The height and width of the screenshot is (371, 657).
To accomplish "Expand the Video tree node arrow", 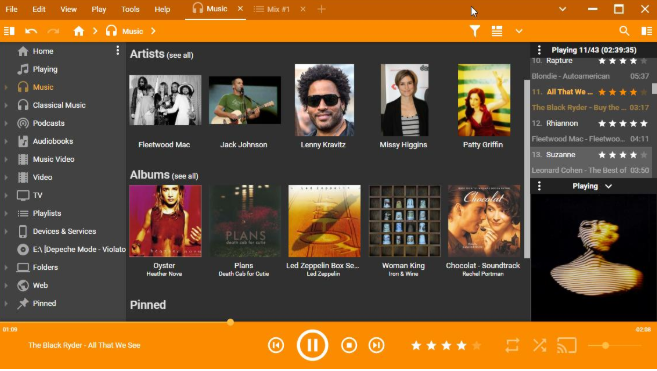I will 6,177.
